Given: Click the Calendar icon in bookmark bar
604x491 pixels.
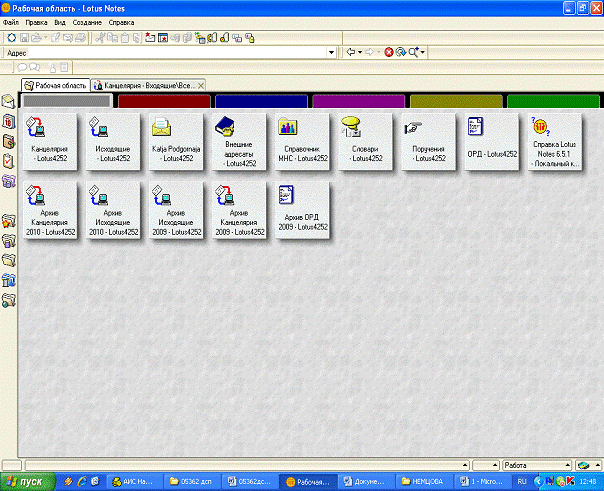Looking at the screenshot, I should pyautogui.click(x=9, y=120).
